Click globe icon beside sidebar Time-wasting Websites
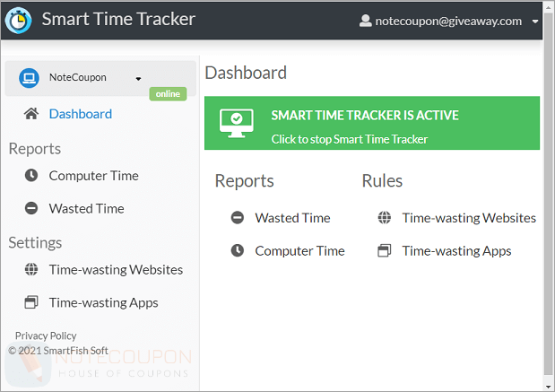The image size is (555, 392). (31, 269)
